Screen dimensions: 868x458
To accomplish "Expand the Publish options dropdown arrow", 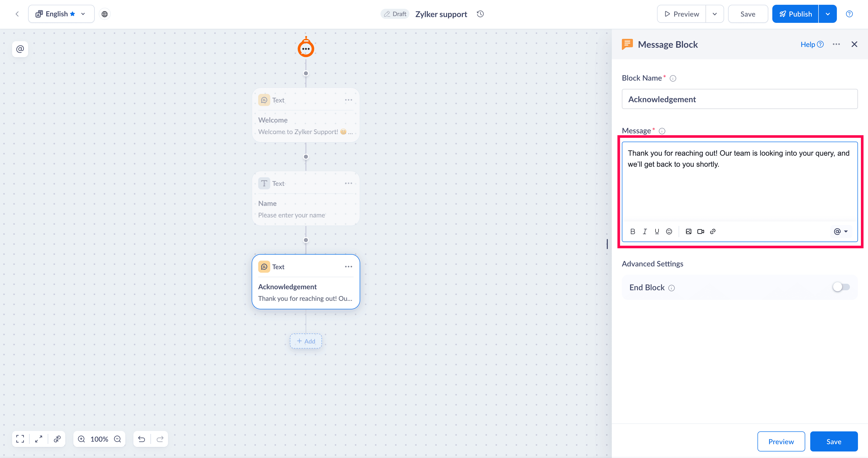I will pos(828,14).
